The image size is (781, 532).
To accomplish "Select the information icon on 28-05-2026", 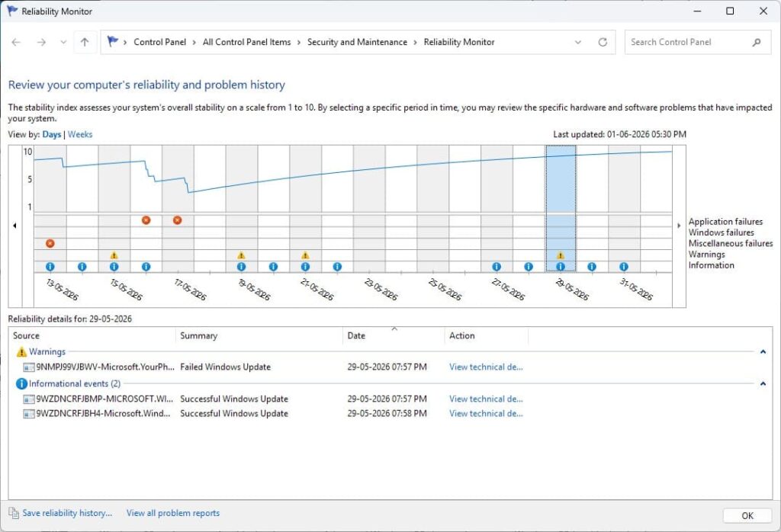I will pyautogui.click(x=529, y=267).
